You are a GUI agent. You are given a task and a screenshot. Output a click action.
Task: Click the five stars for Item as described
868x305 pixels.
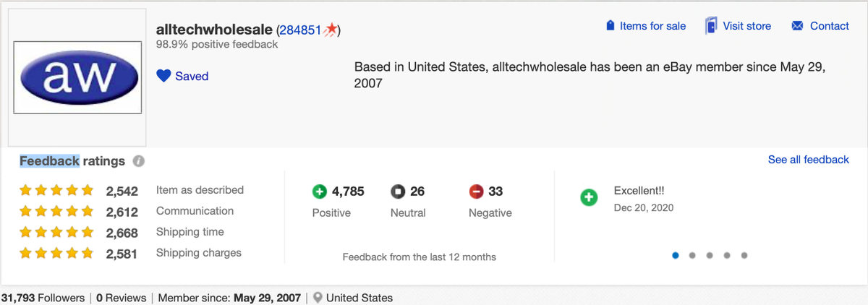(56, 191)
